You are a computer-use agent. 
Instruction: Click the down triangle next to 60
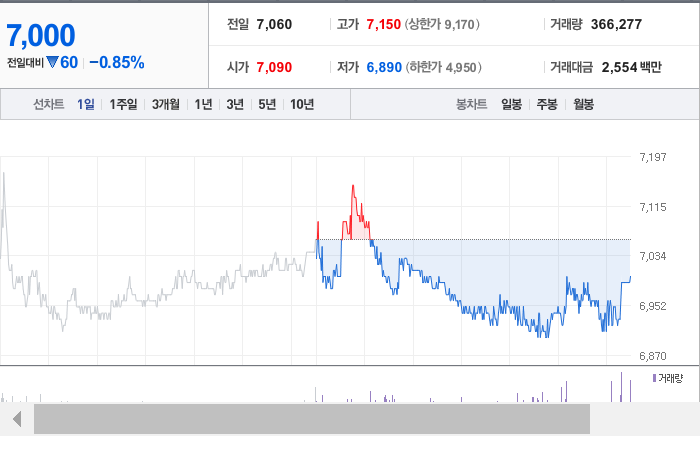click(x=53, y=62)
